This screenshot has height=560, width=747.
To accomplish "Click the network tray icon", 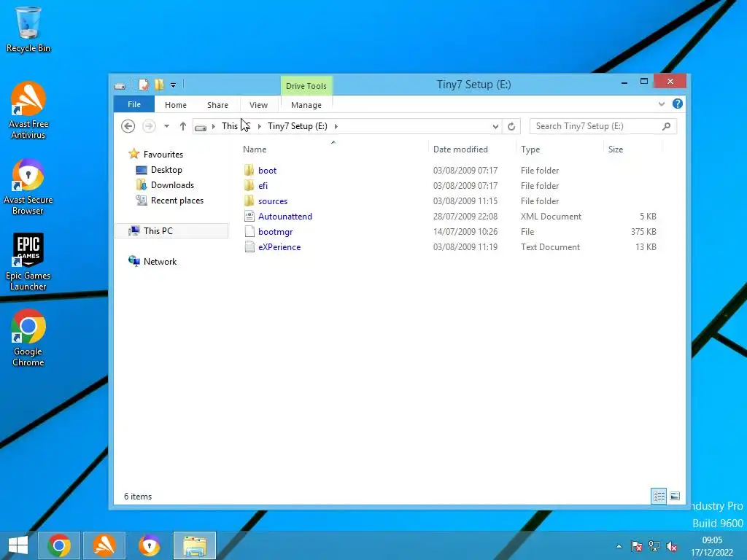I will coord(654,546).
